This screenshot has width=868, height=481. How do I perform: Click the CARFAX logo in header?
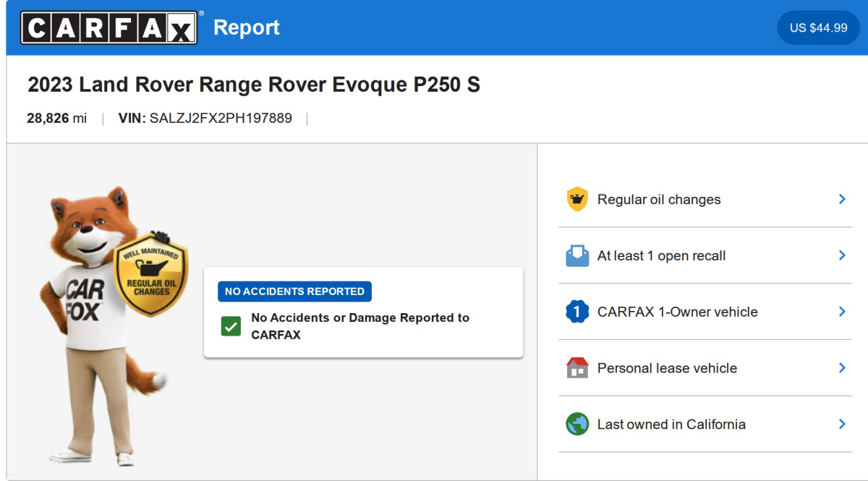point(109,27)
